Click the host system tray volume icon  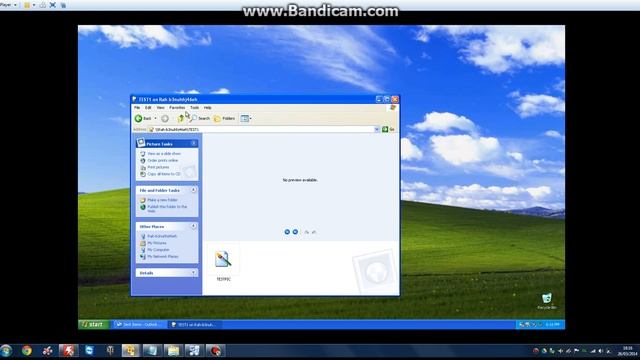point(600,351)
